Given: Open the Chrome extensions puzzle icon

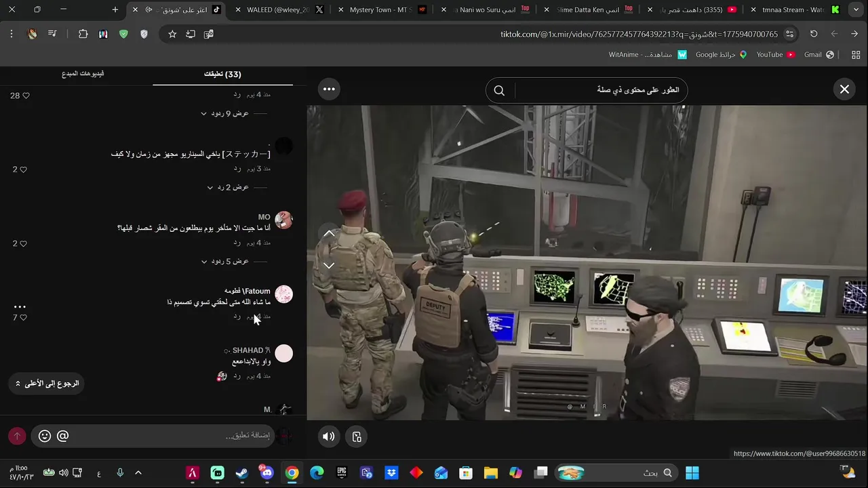Looking at the screenshot, I should pos(83,34).
